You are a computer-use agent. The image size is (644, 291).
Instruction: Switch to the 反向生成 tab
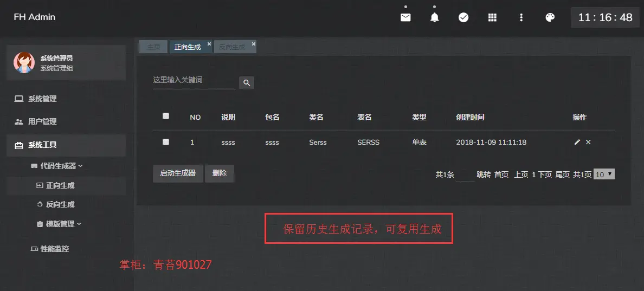tap(232, 47)
